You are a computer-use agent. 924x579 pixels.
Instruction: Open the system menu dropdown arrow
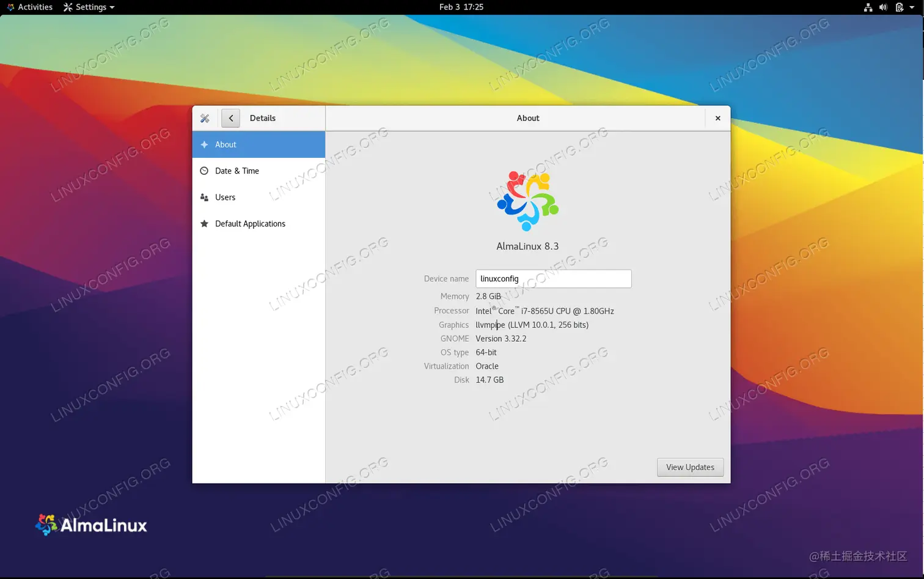point(912,7)
